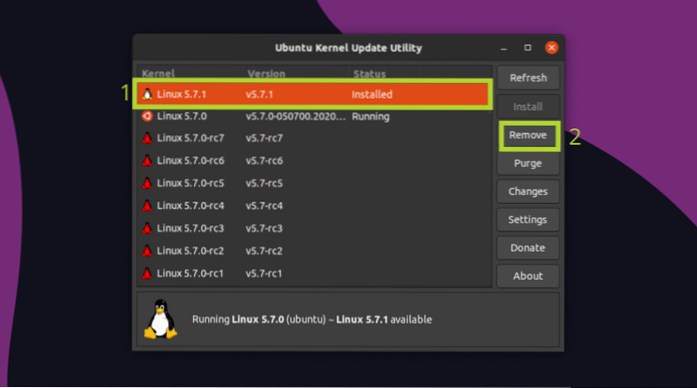This screenshot has height=388, width=697.
Task: Close the Ubuntu Kernel Update Utility window
Action: 552,48
